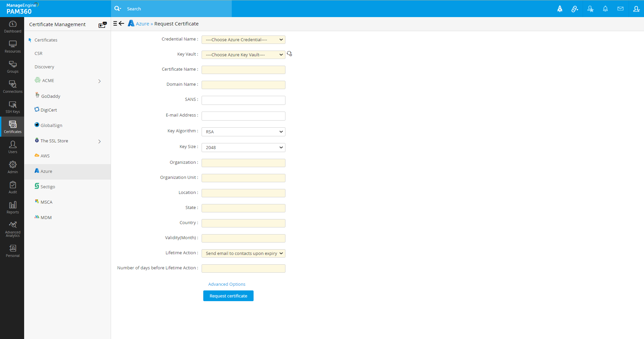Open the SSH Keys section
The height and width of the screenshot is (339, 644).
click(12, 107)
